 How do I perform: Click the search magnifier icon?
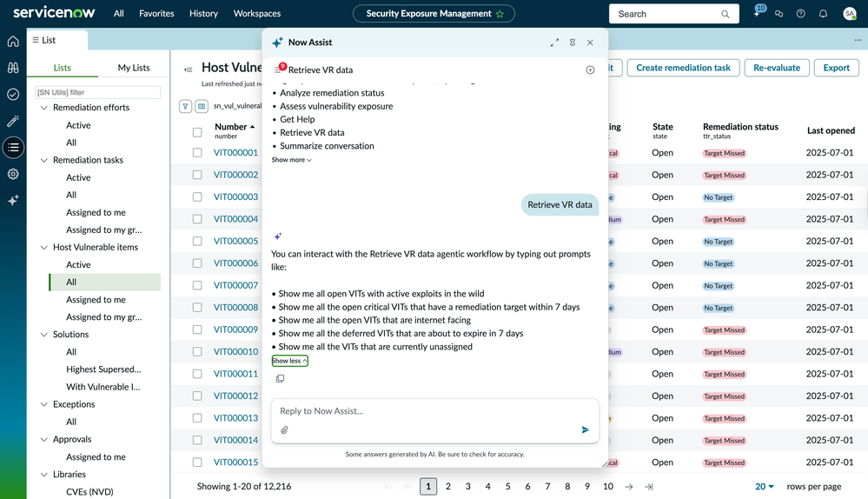click(726, 14)
